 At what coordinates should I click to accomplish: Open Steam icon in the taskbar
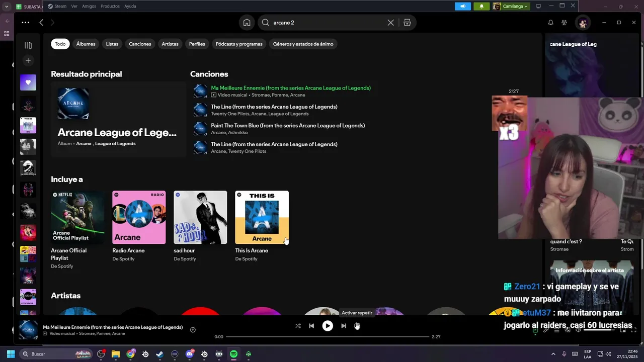(159, 354)
